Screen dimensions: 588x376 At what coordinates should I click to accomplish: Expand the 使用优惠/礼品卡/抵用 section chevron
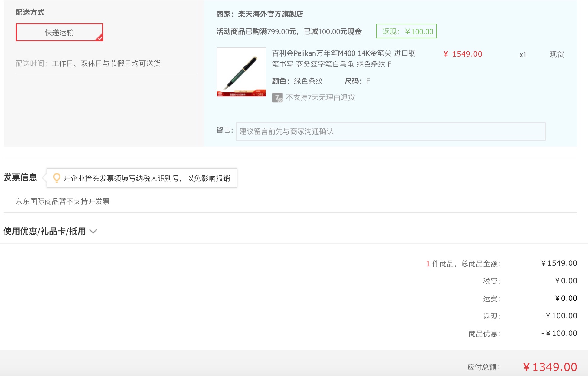(x=93, y=232)
